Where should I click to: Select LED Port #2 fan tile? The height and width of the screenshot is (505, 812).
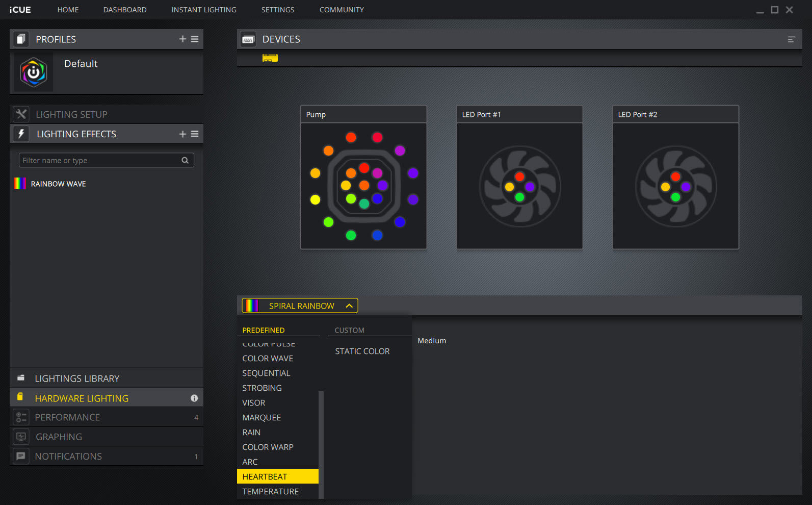click(x=675, y=177)
